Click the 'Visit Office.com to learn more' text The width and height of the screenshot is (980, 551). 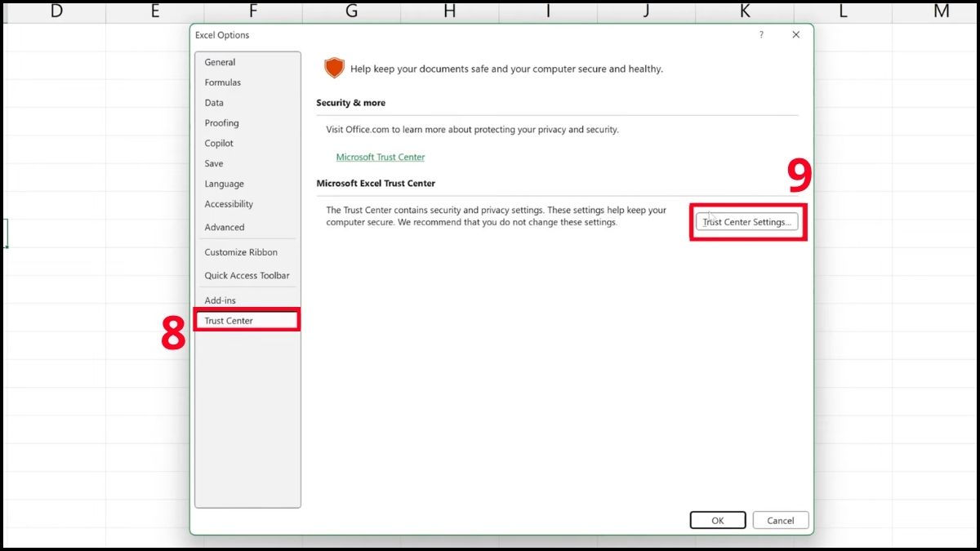tap(473, 130)
